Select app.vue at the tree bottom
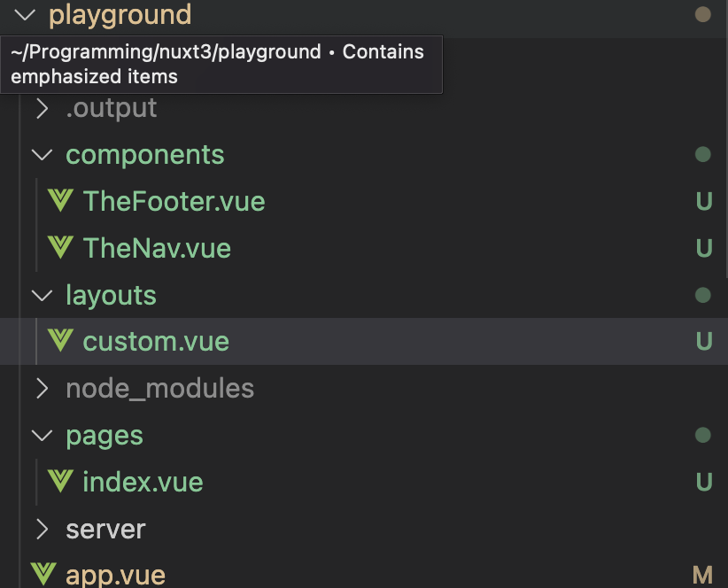Image resolution: width=728 pixels, height=588 pixels. (x=116, y=575)
